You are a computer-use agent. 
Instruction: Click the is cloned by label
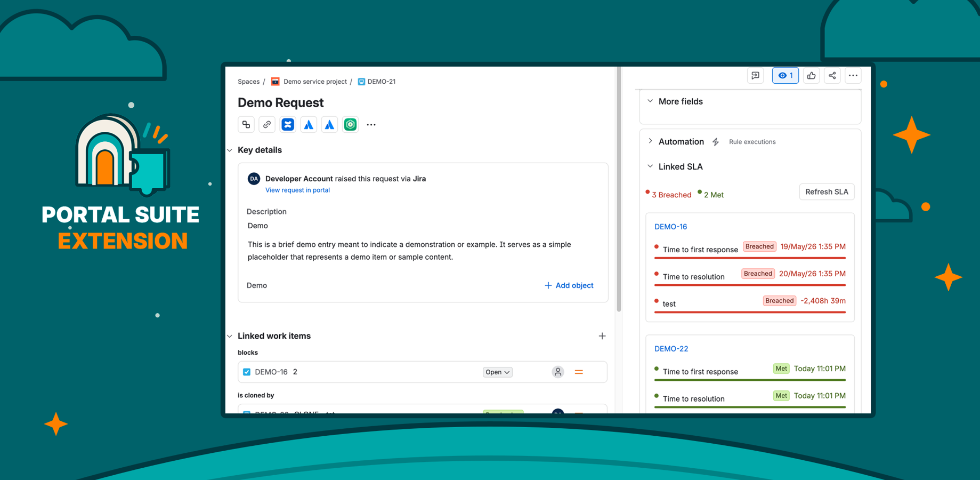click(256, 395)
